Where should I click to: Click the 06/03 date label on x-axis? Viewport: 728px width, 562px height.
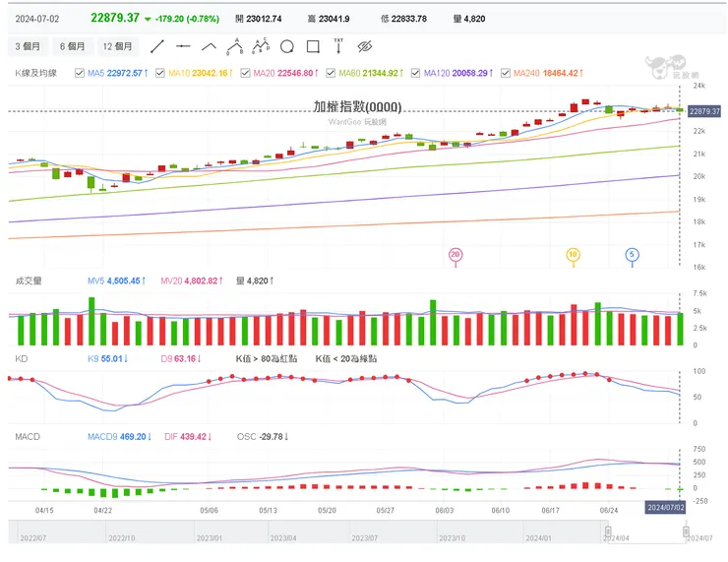click(x=445, y=510)
